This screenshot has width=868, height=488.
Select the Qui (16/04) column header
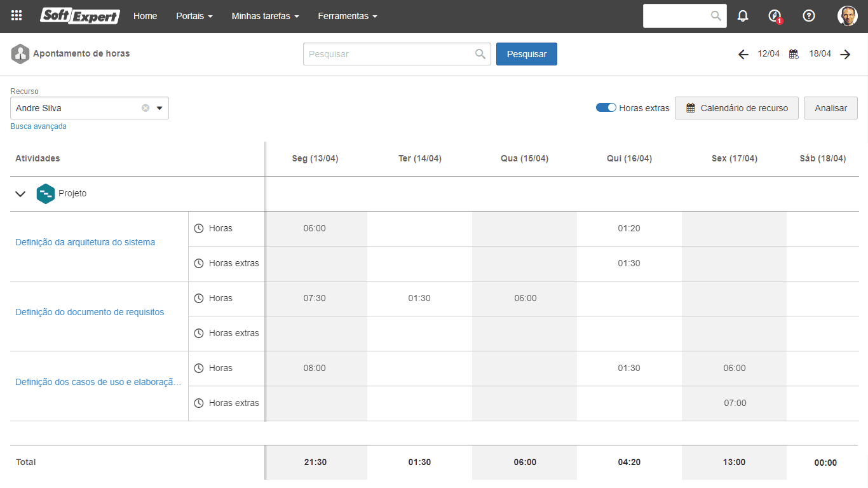click(x=629, y=158)
